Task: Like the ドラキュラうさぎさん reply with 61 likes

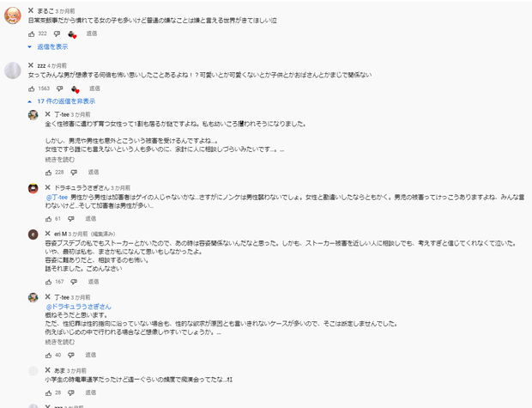Action: tap(49, 219)
